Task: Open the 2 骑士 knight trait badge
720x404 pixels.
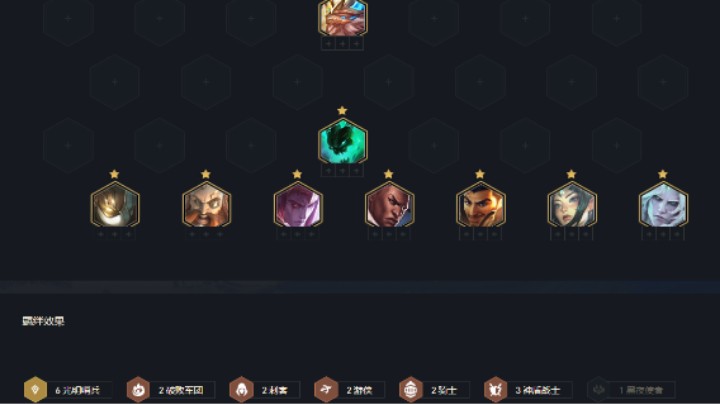Action: (434, 390)
